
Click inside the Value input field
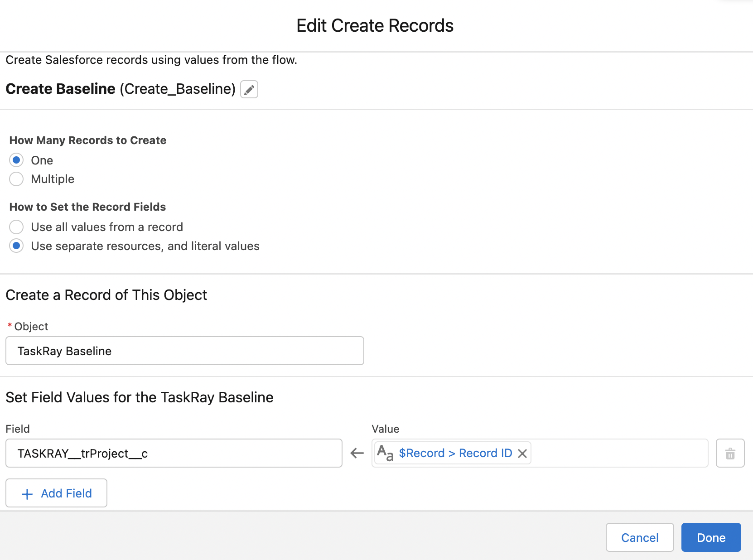(x=612, y=453)
